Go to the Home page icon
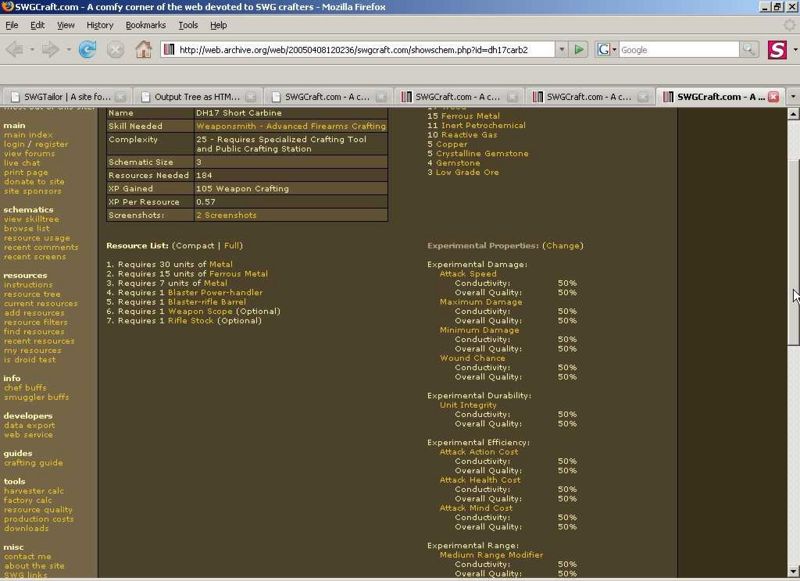Image resolution: width=800 pixels, height=581 pixels. (144, 49)
